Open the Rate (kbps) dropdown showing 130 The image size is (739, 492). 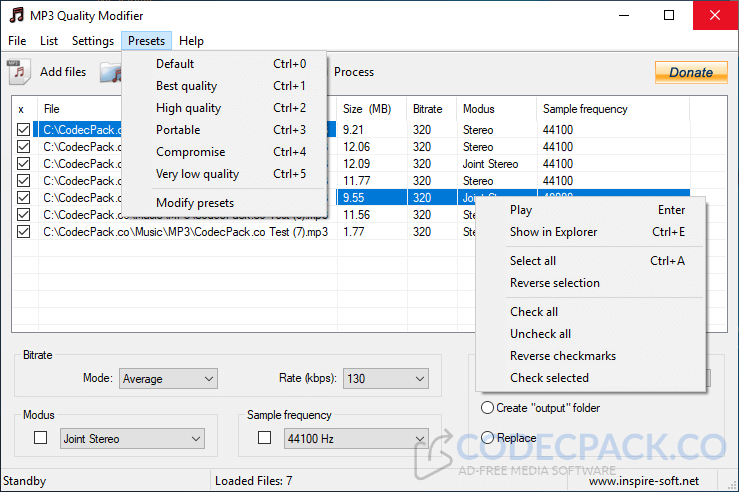[386, 378]
